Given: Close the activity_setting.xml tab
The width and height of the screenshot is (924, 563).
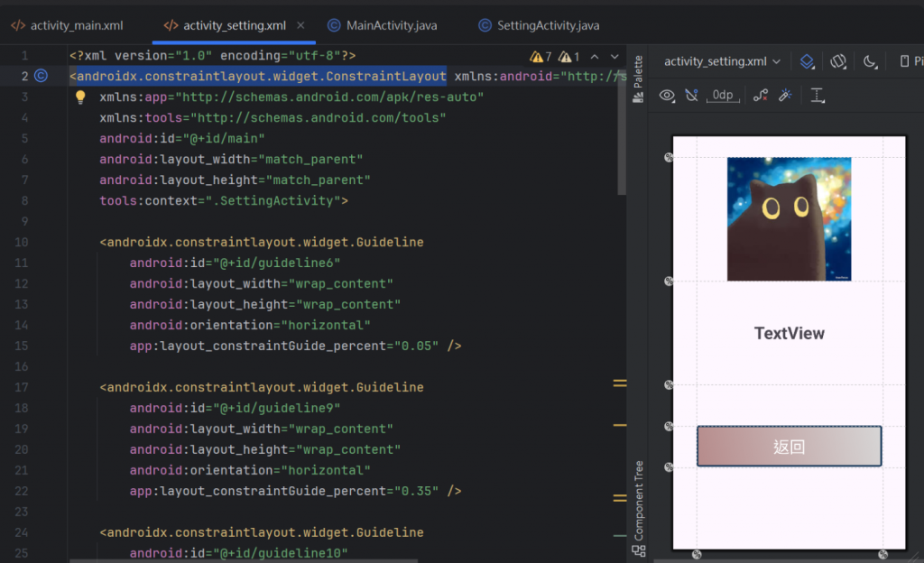Looking at the screenshot, I should (300, 25).
